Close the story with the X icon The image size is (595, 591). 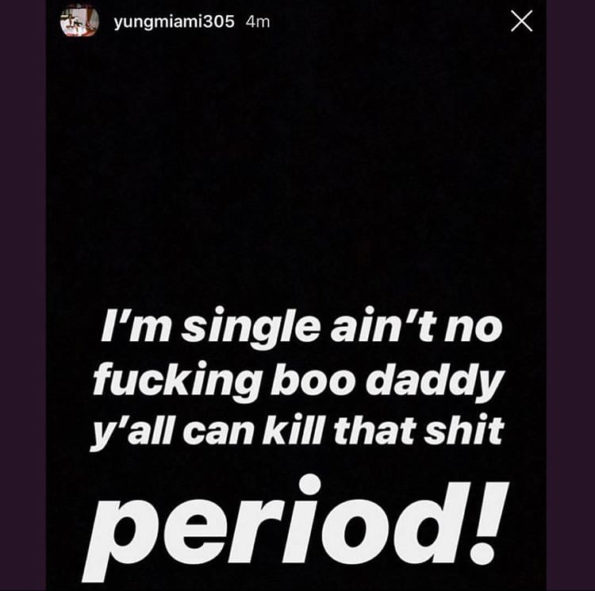[521, 21]
